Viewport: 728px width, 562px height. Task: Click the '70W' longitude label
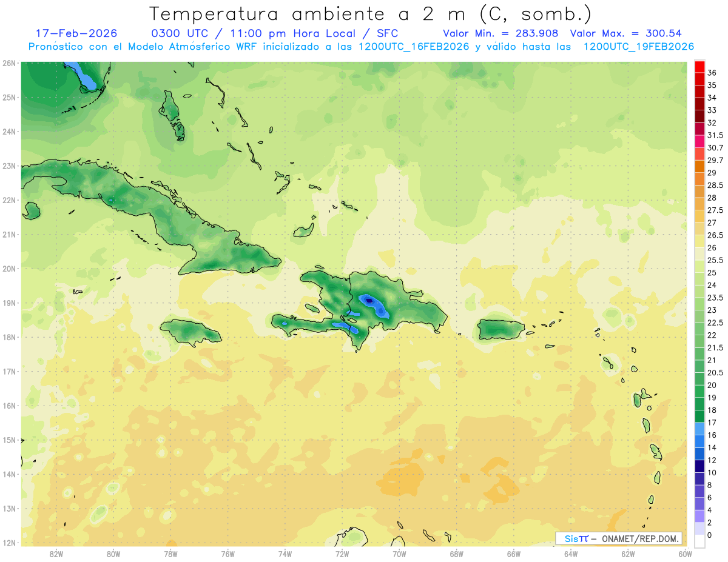tap(399, 554)
